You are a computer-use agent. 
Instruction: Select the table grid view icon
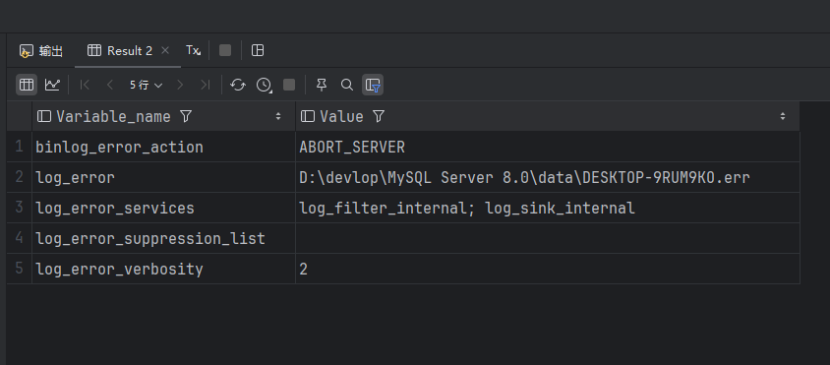coord(26,85)
